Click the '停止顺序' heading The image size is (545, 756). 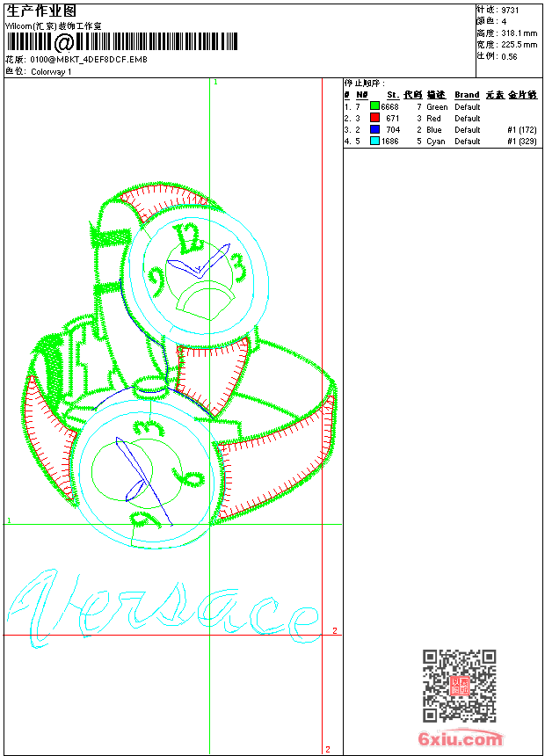pyautogui.click(x=364, y=83)
